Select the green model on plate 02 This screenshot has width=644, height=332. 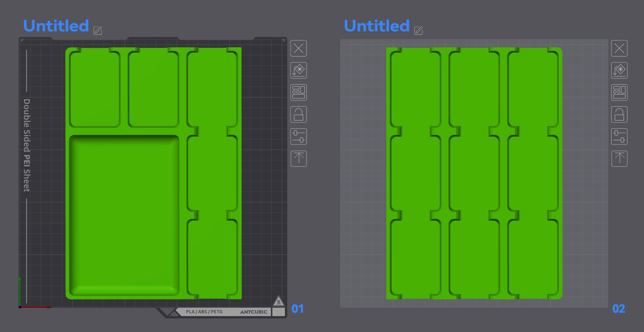click(x=474, y=173)
